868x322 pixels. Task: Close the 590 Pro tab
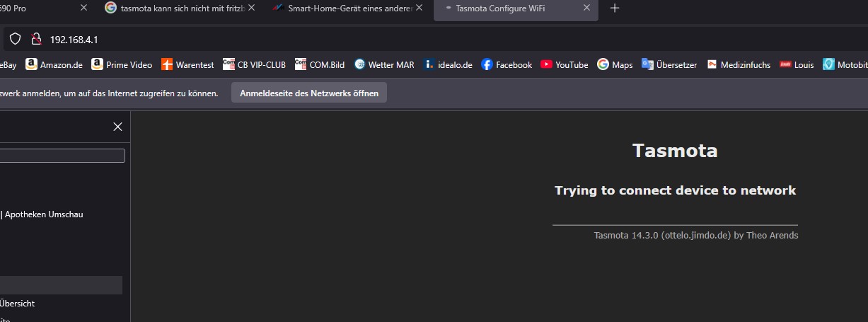pyautogui.click(x=84, y=8)
